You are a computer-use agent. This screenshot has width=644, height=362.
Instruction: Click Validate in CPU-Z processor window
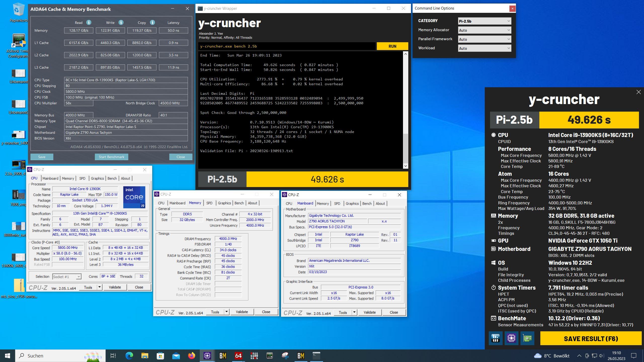115,287
